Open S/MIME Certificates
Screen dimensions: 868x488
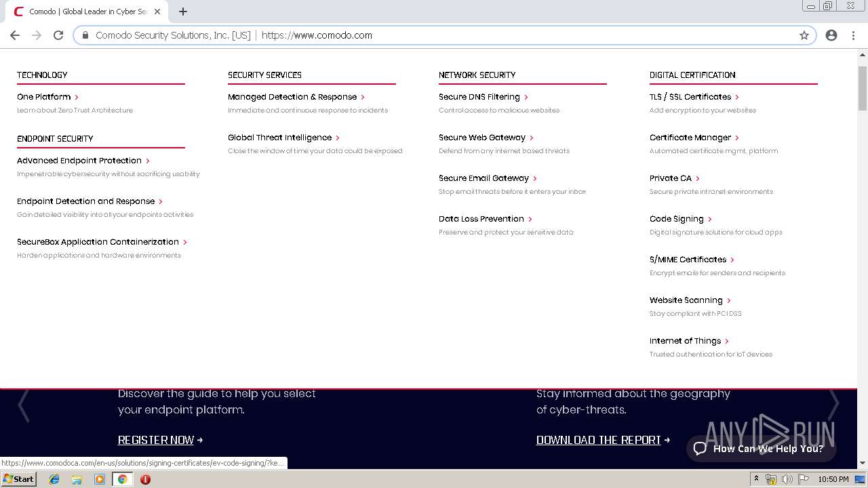click(688, 260)
